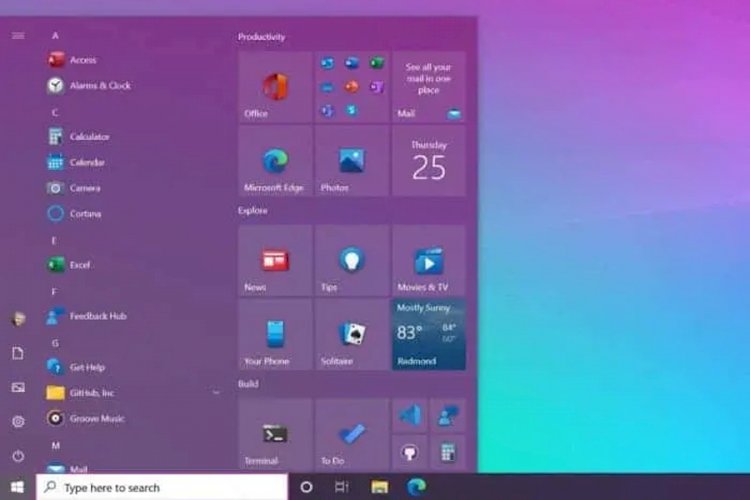The image size is (750, 500).
Task: Click the Windows Start button
Action: pyautogui.click(x=18, y=487)
